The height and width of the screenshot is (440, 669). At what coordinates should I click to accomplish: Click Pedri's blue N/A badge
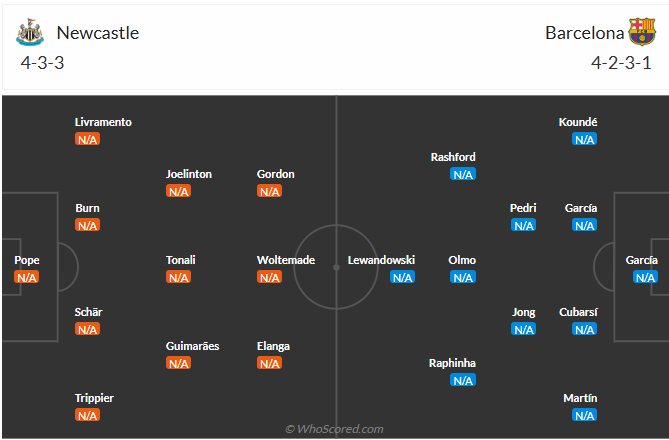[x=524, y=225]
